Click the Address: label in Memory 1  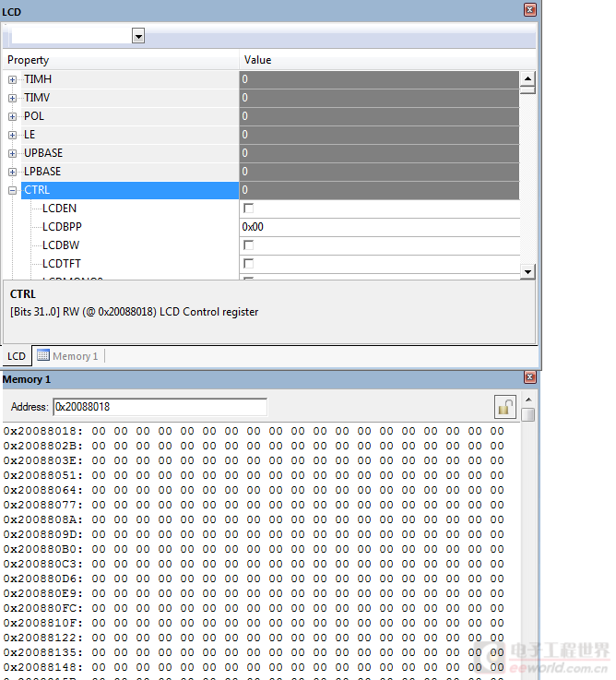30,407
